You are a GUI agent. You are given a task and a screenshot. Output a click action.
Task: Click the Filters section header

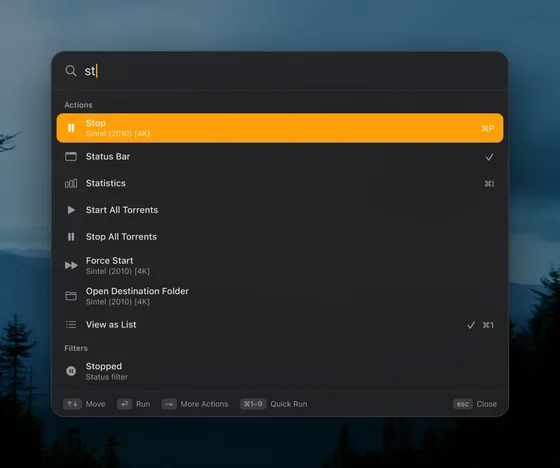coord(76,348)
